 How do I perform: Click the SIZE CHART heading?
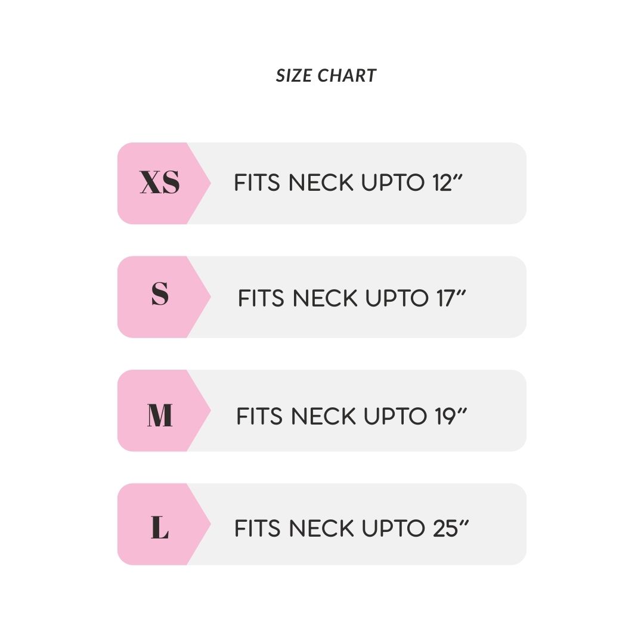[x=326, y=76]
